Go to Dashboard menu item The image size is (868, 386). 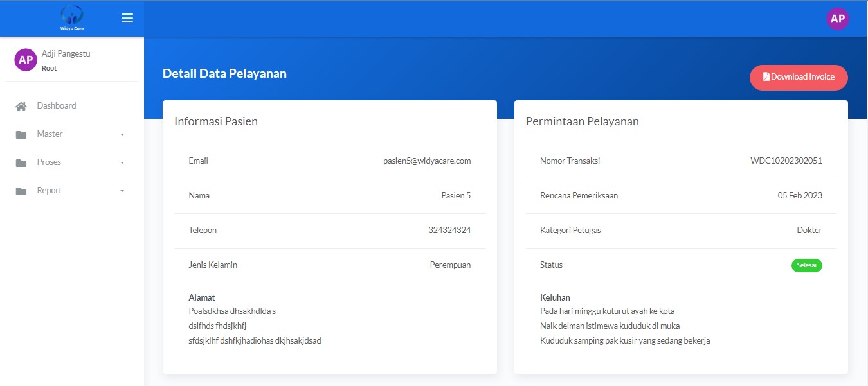[x=57, y=105]
